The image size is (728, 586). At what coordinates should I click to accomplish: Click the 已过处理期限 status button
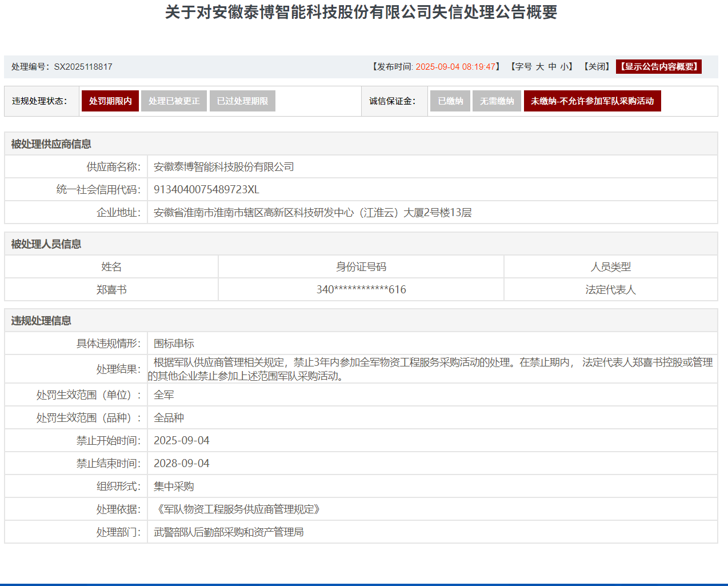242,101
